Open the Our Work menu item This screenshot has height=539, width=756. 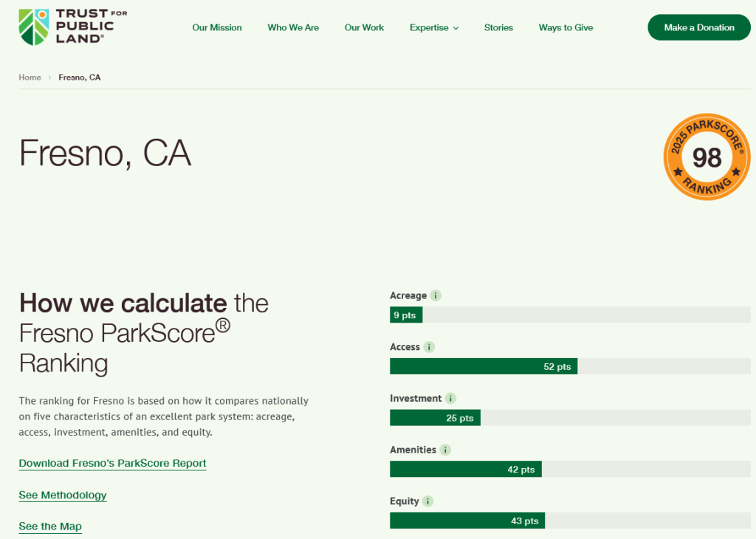coord(364,27)
